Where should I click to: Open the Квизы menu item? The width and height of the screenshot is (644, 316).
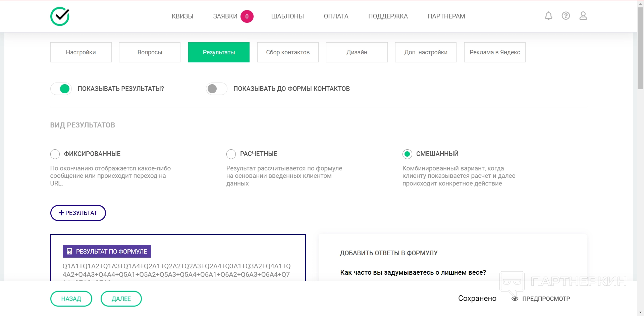coord(182,16)
